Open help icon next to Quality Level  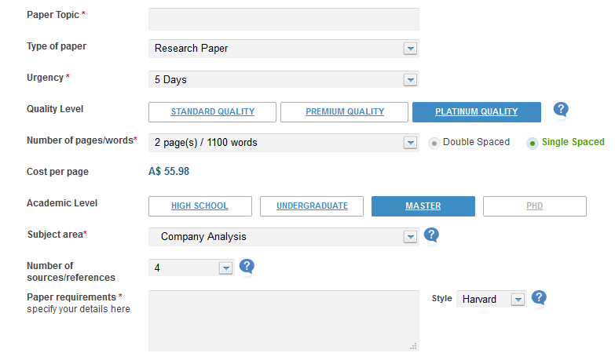(561, 110)
